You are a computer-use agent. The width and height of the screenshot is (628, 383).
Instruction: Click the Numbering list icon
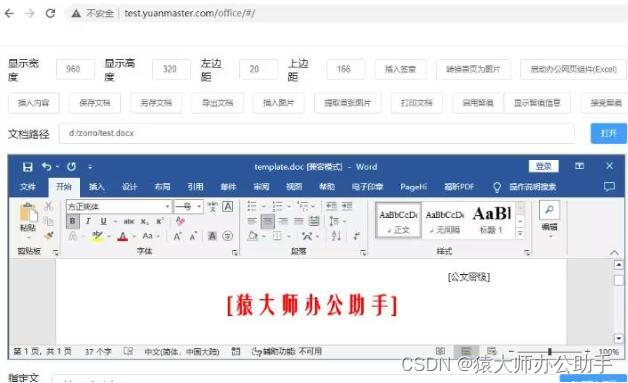[277, 206]
